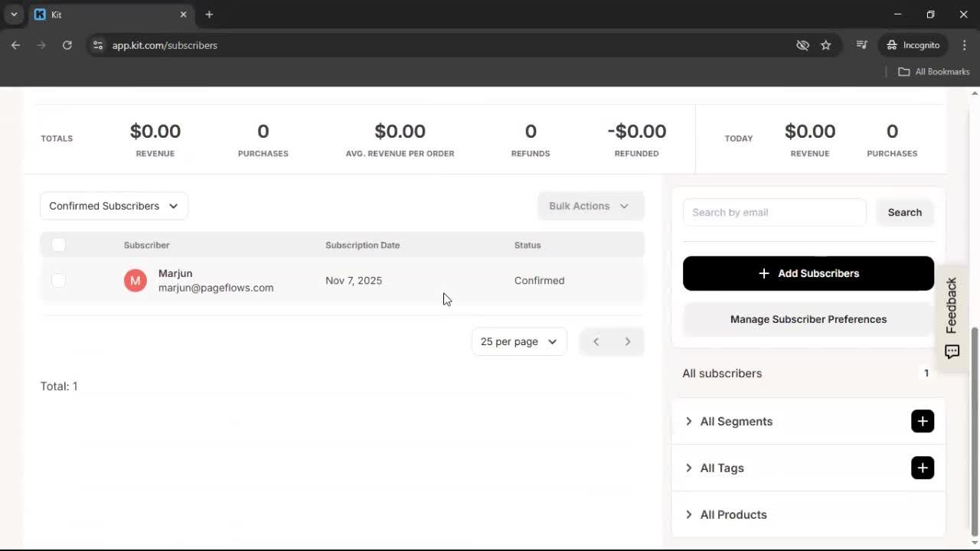Open the 25 per page dropdown

[518, 341]
